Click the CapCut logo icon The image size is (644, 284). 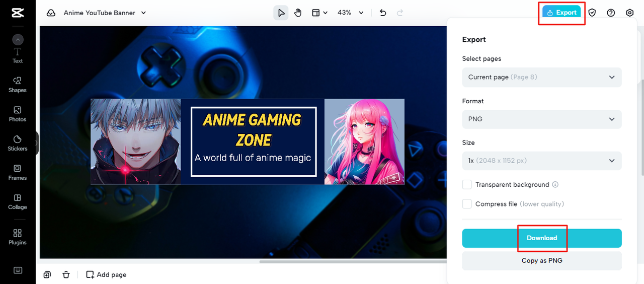[17, 13]
